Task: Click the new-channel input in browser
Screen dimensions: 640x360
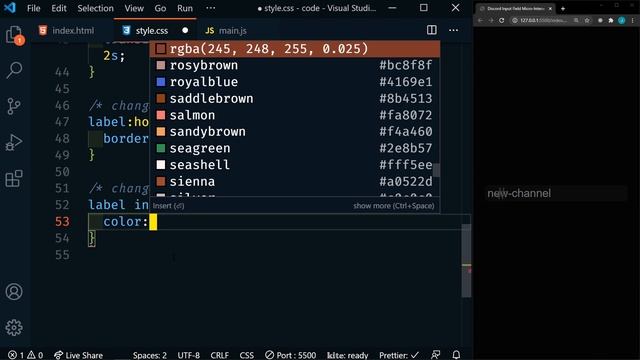Action: pyautogui.click(x=556, y=193)
